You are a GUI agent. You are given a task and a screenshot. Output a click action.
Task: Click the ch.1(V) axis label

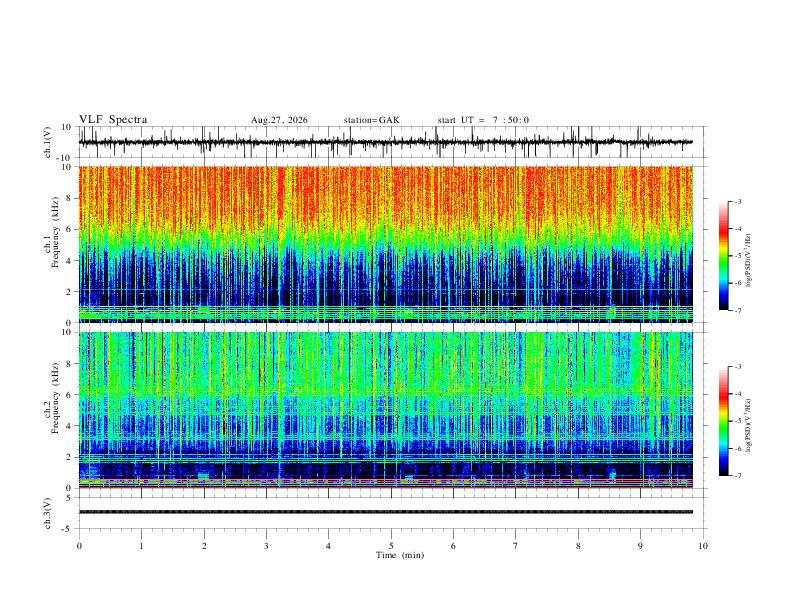click(x=48, y=142)
